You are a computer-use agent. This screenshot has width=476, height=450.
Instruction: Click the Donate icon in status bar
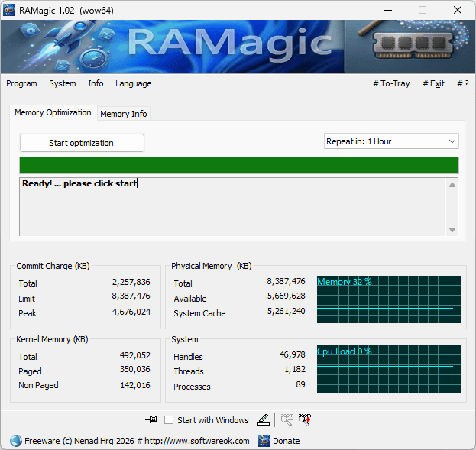point(264,441)
